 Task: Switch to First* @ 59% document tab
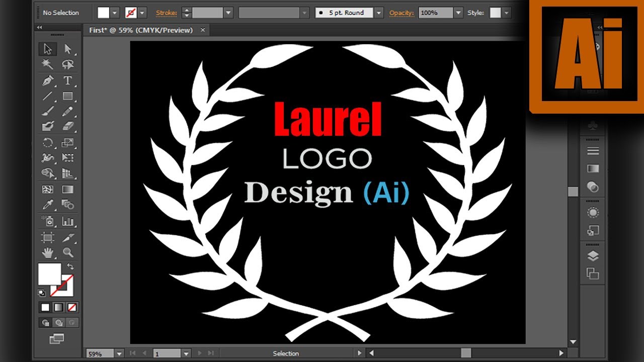[x=141, y=30]
